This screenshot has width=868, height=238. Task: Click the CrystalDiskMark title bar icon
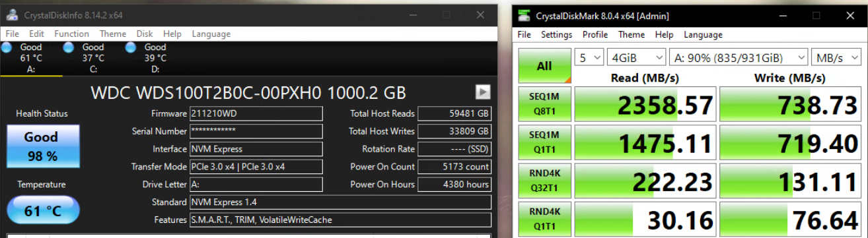(524, 15)
